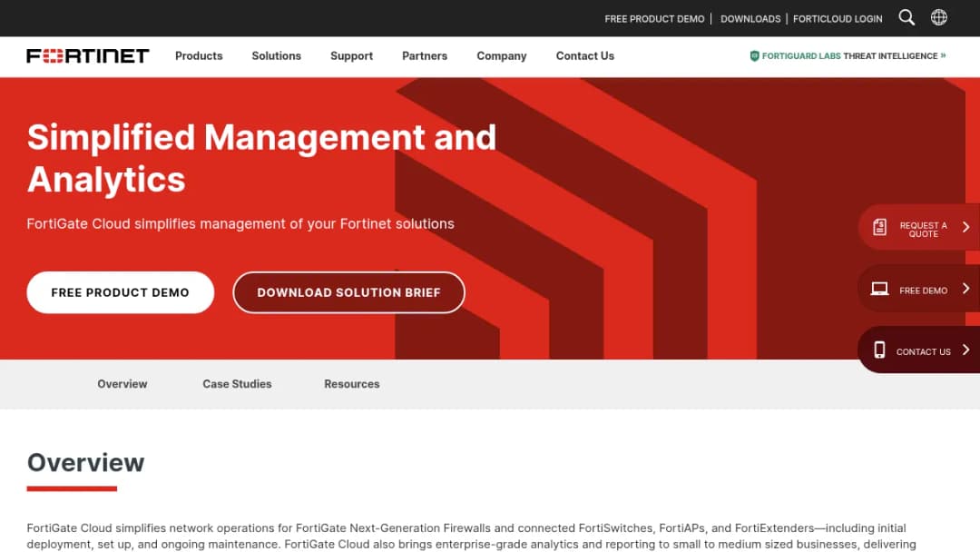Click the Request a Quote document icon

(879, 227)
